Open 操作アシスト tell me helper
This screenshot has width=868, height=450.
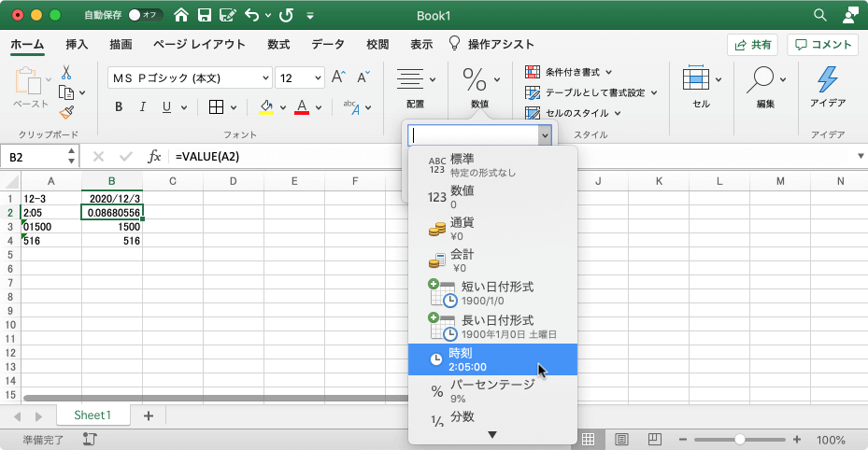pos(491,44)
